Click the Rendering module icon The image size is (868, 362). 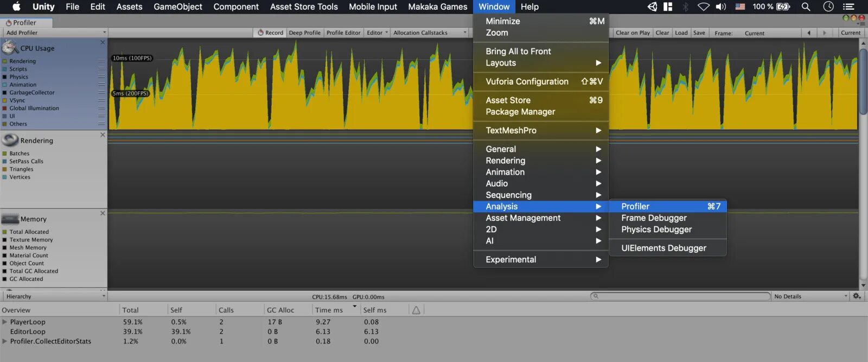(x=10, y=140)
